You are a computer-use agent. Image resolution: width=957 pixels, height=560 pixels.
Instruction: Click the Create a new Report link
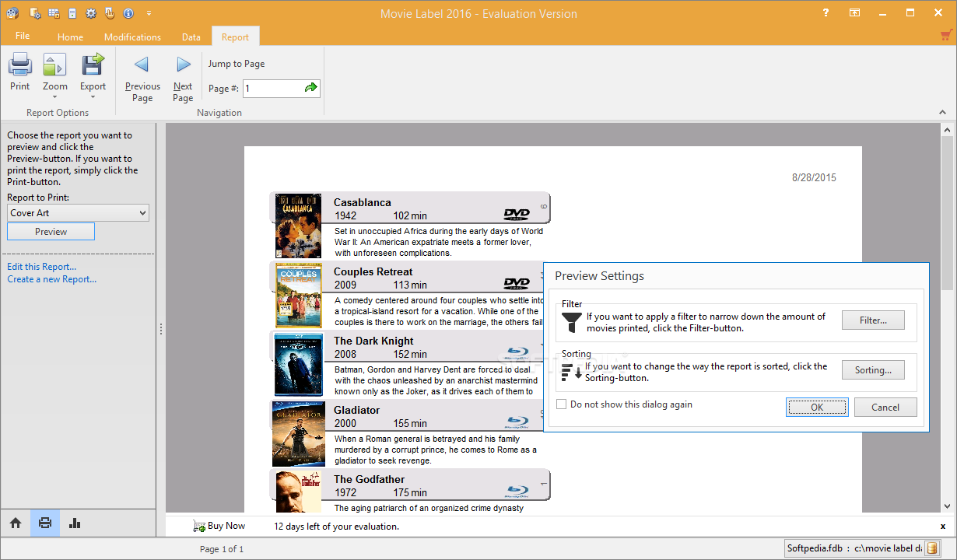coord(52,279)
